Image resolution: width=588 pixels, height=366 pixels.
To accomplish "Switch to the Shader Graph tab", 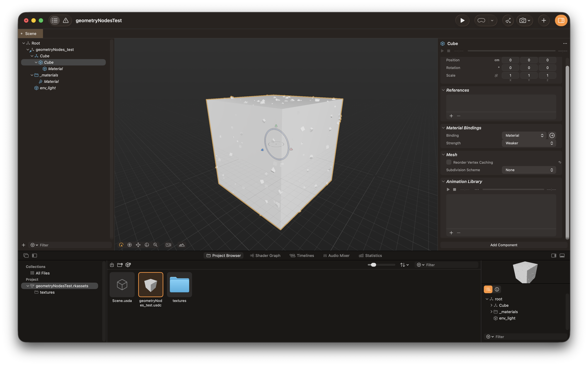I will 265,256.
